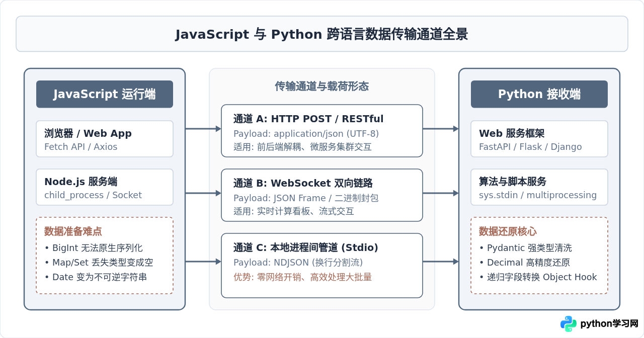Click '适用: 前后端解耦、微服务集群交互' line
This screenshot has height=338, width=644.
click(302, 147)
